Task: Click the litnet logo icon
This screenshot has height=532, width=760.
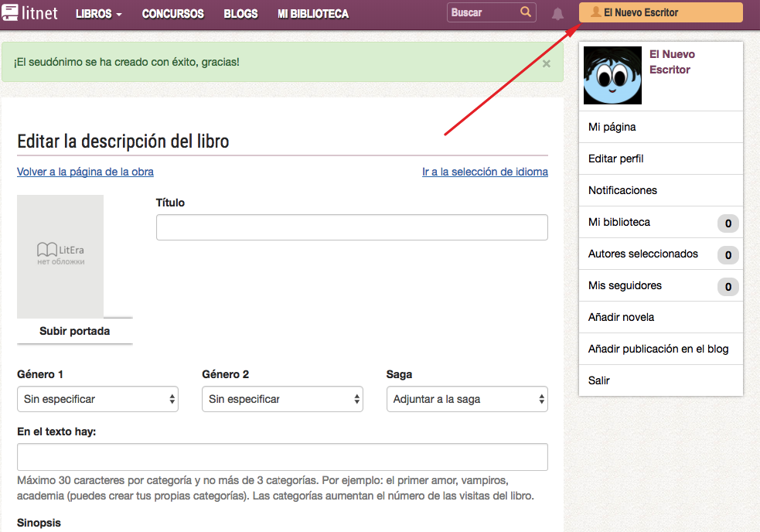Action: point(10,12)
